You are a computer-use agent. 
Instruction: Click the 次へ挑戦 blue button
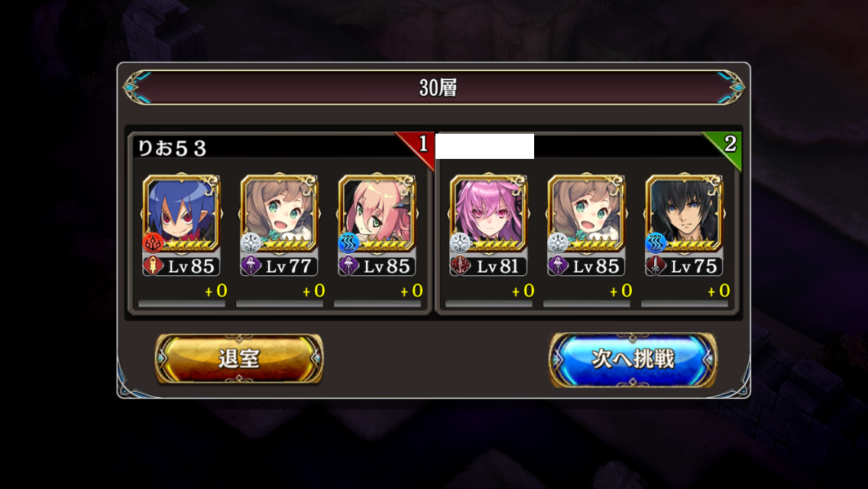coord(633,359)
